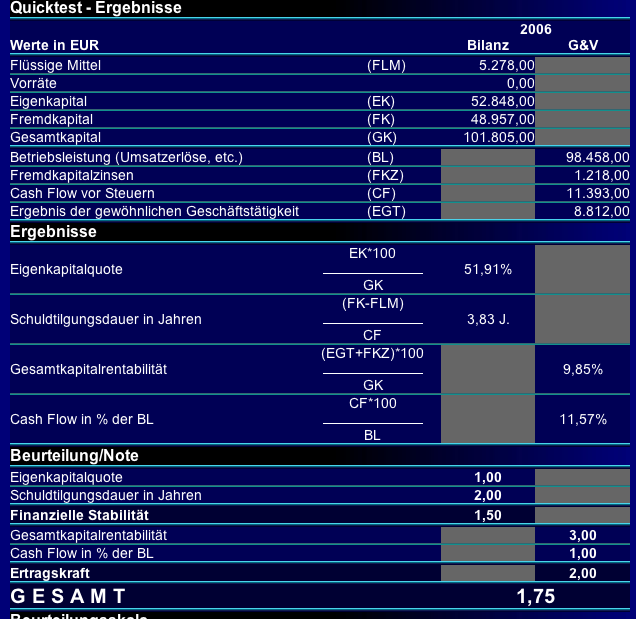Click the Flüssige Mittel value 5.278,00

click(507, 65)
